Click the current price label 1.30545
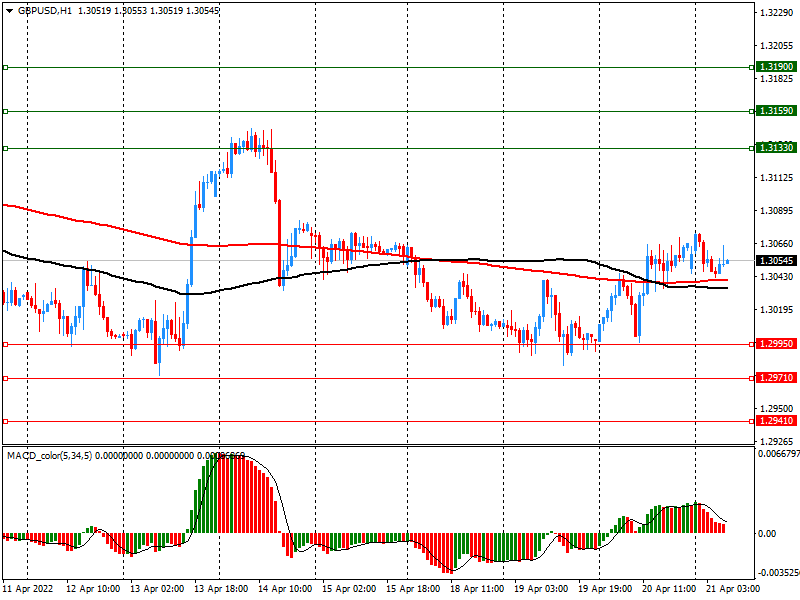The width and height of the screenshot is (800, 600). 776,261
